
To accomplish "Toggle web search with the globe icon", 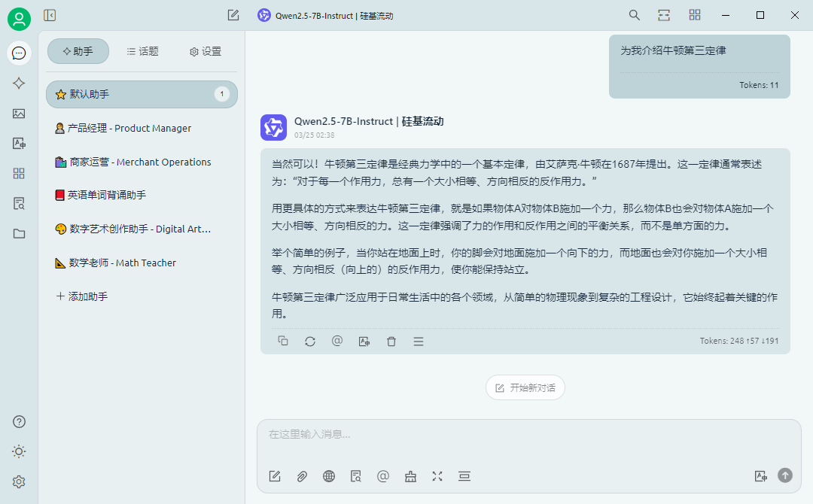I will click(329, 476).
